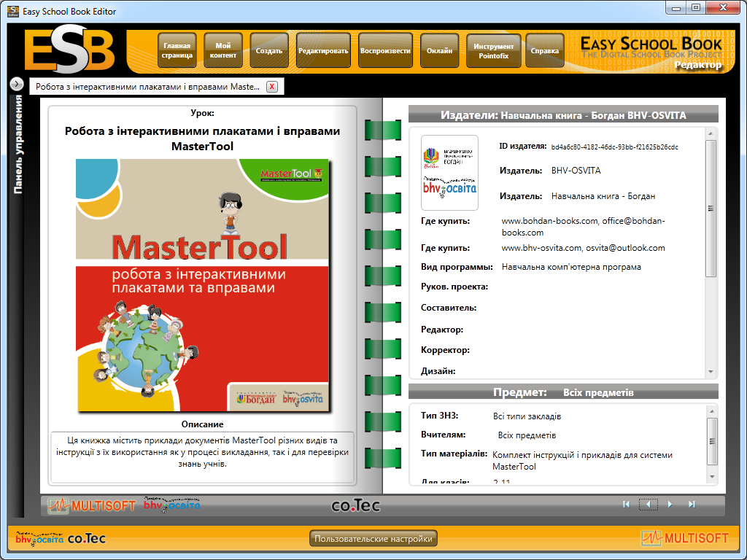The width and height of the screenshot is (747, 560).
Task: Click the publisher logo thumbnail
Action: point(449,173)
